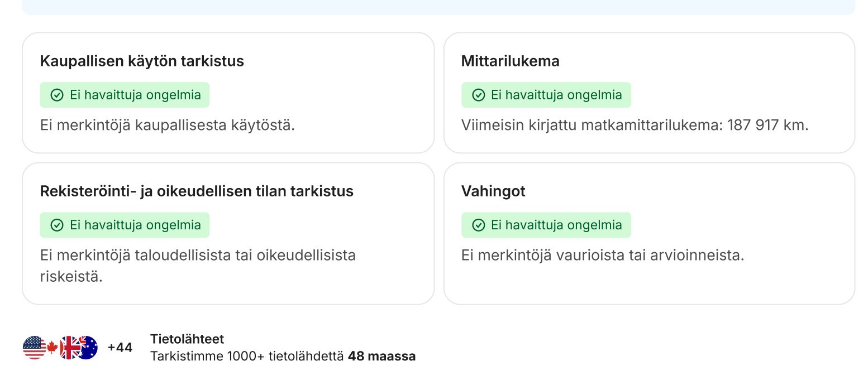
Task: Click Ei havaittuja ongelmia badge in Mittarilukema
Action: pyautogui.click(x=546, y=95)
